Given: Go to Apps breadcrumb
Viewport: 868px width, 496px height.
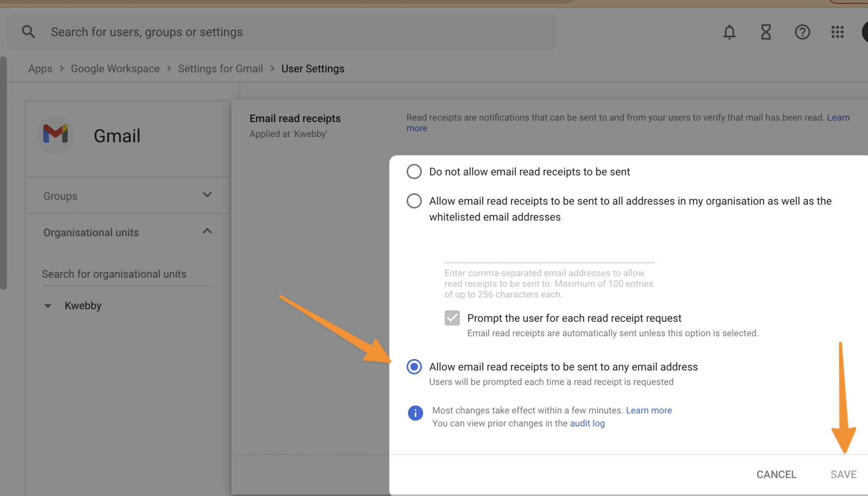Looking at the screenshot, I should coord(40,69).
